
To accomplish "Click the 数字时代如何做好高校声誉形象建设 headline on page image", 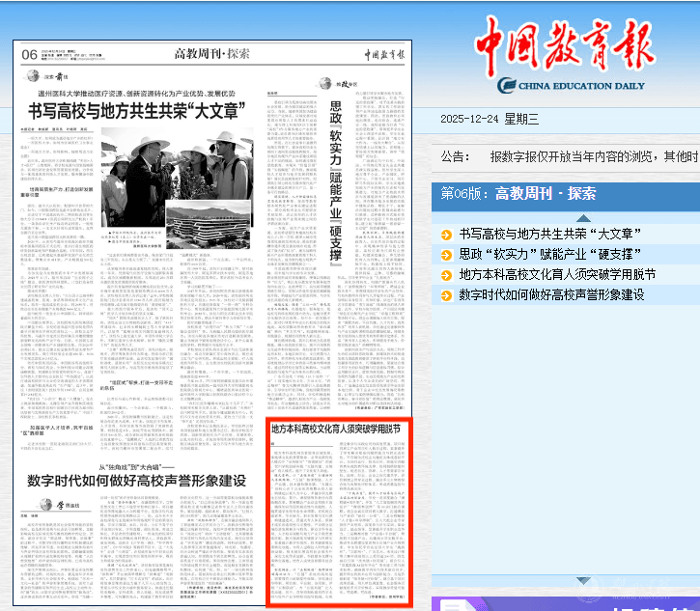I will pyautogui.click(x=137, y=479).
